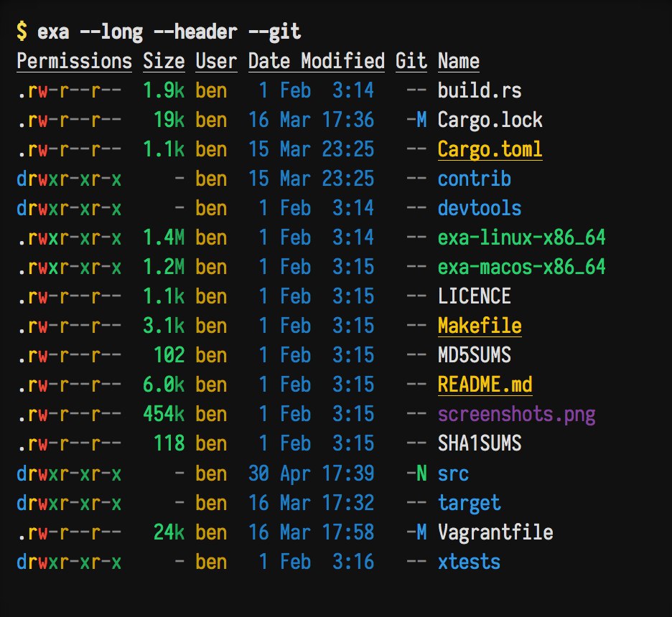Click the -M git status for Vagrantfile

[x=416, y=532]
